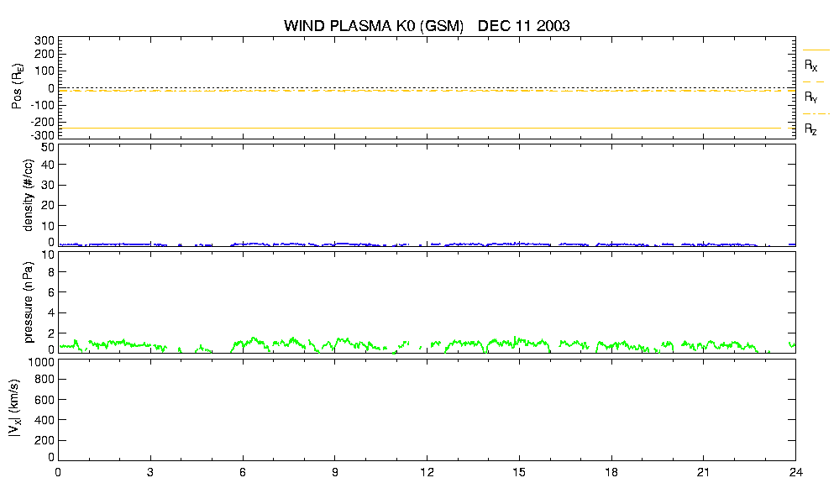Click the solid Rx legend line sample
Viewport: 834px width, 504px height.
pyautogui.click(x=816, y=50)
